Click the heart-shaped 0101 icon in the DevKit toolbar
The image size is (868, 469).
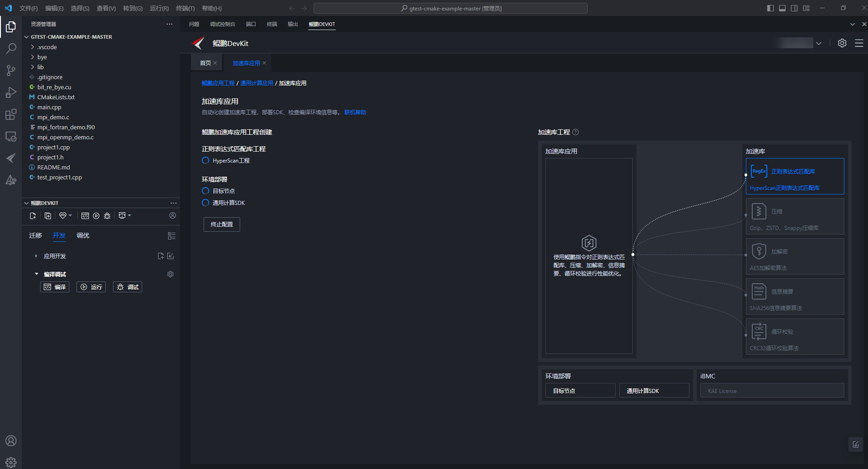click(x=63, y=216)
